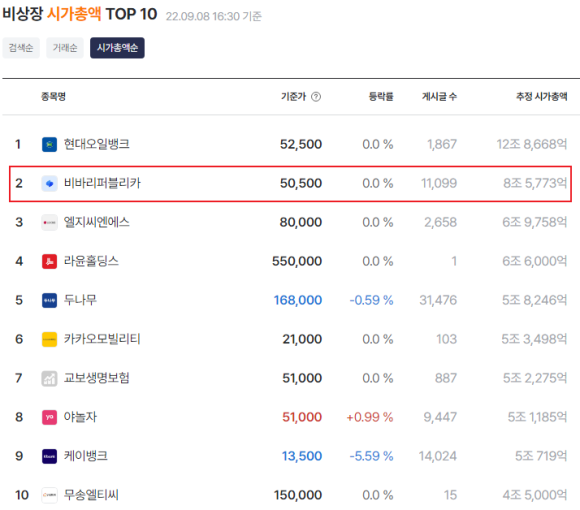580x510 pixels.
Task: Open the 엘지씨엔에스 stock name
Action: [97, 222]
